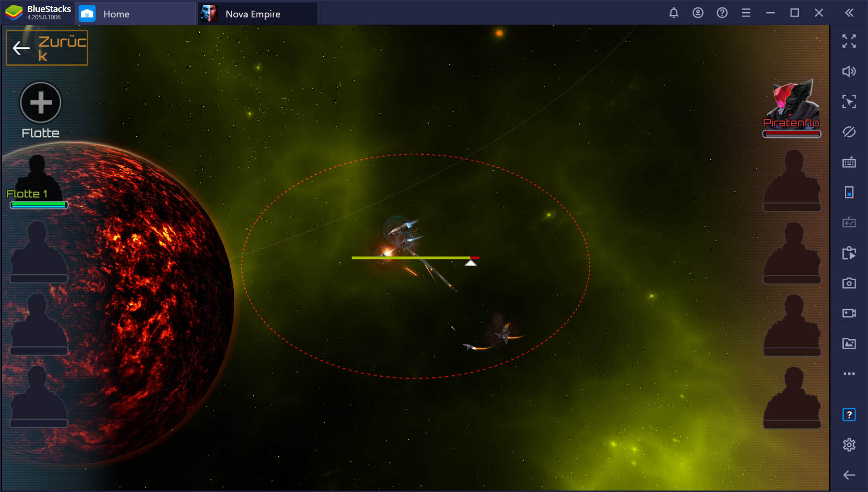Go back with the Zurück button
Image resolution: width=868 pixels, height=492 pixels.
point(47,47)
